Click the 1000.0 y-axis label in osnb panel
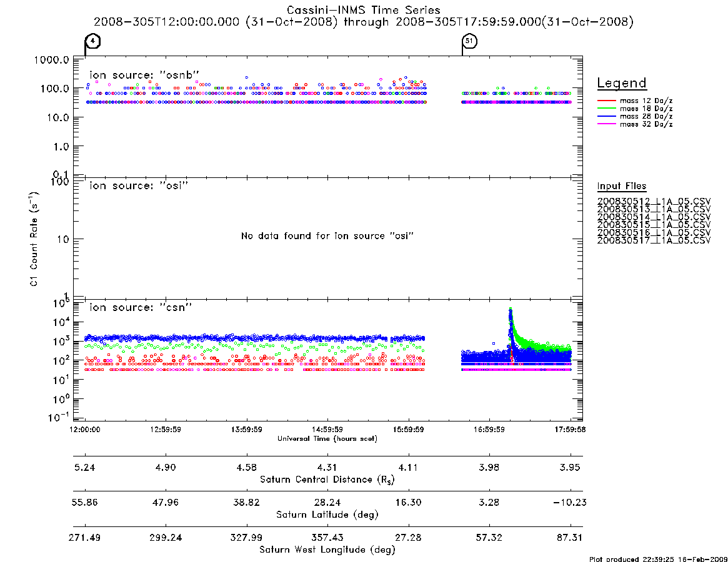The image size is (728, 562). tap(51, 60)
